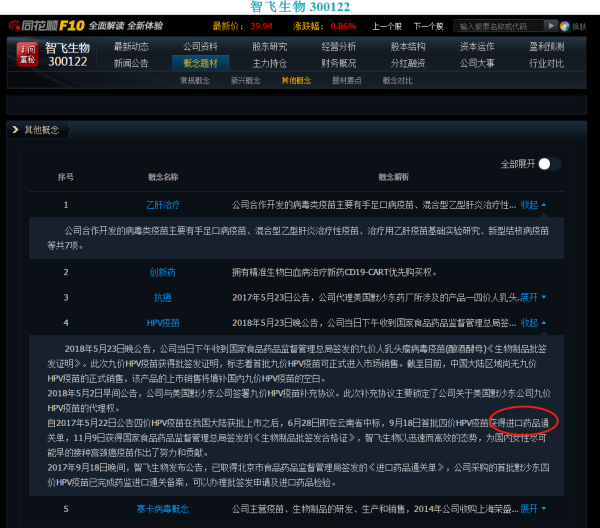
Task: Switch to the 常规概念 sub-tab
Action: 195,80
